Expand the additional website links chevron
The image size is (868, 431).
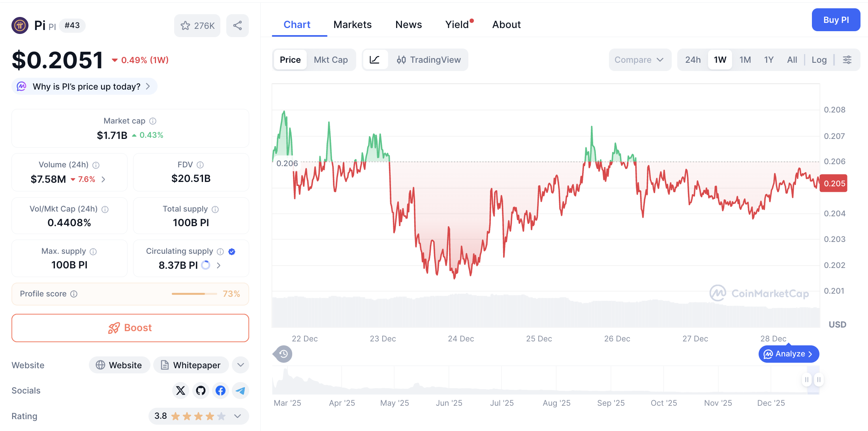[x=240, y=365]
